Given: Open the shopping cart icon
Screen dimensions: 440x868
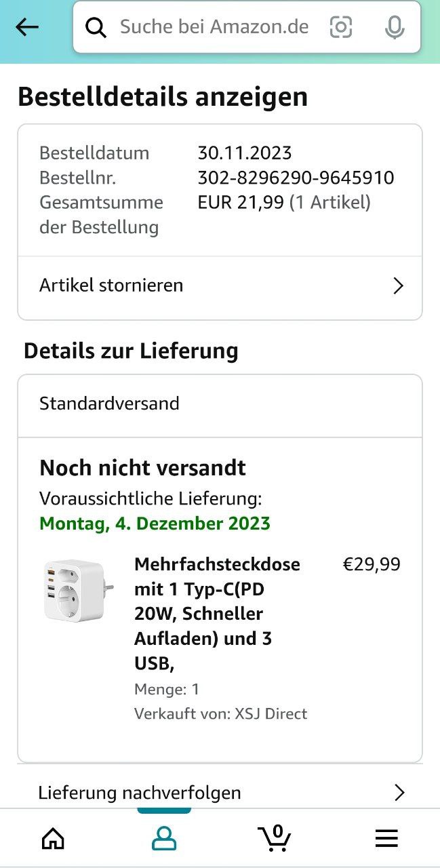Looking at the screenshot, I should coord(275,838).
